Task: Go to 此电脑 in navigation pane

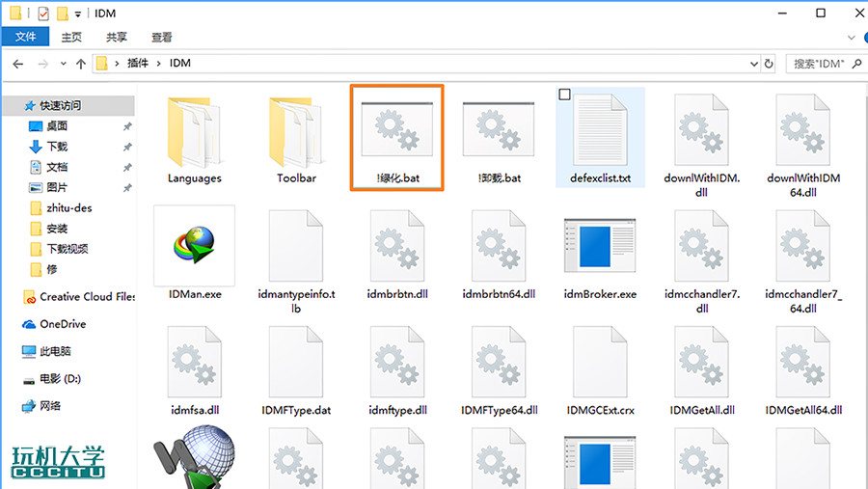Action: [55, 351]
